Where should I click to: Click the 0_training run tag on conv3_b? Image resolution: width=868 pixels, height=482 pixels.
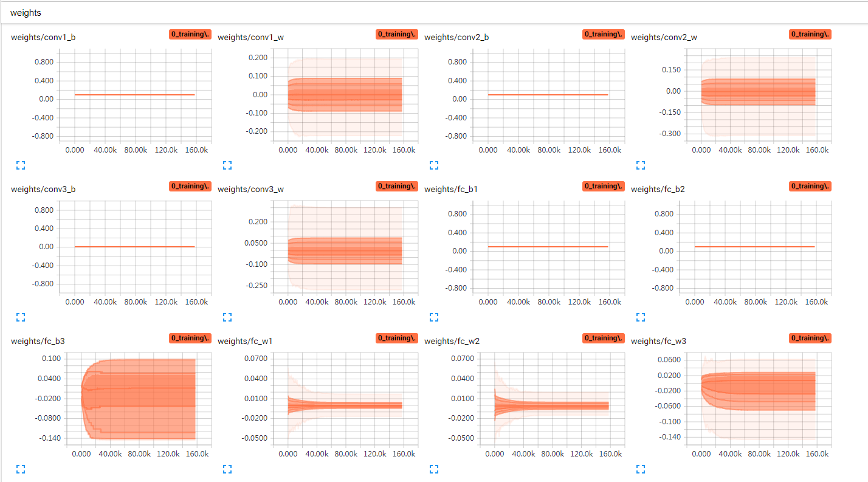click(x=190, y=186)
